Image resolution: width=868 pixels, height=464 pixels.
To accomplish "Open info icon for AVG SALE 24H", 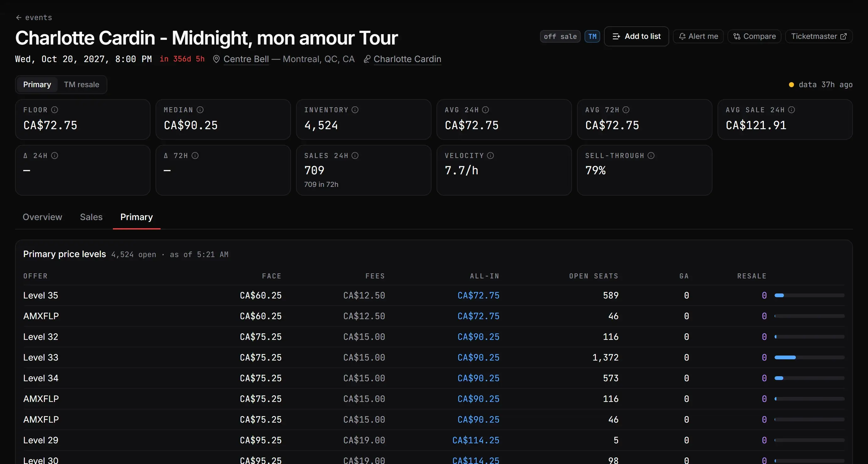I will click(x=791, y=110).
